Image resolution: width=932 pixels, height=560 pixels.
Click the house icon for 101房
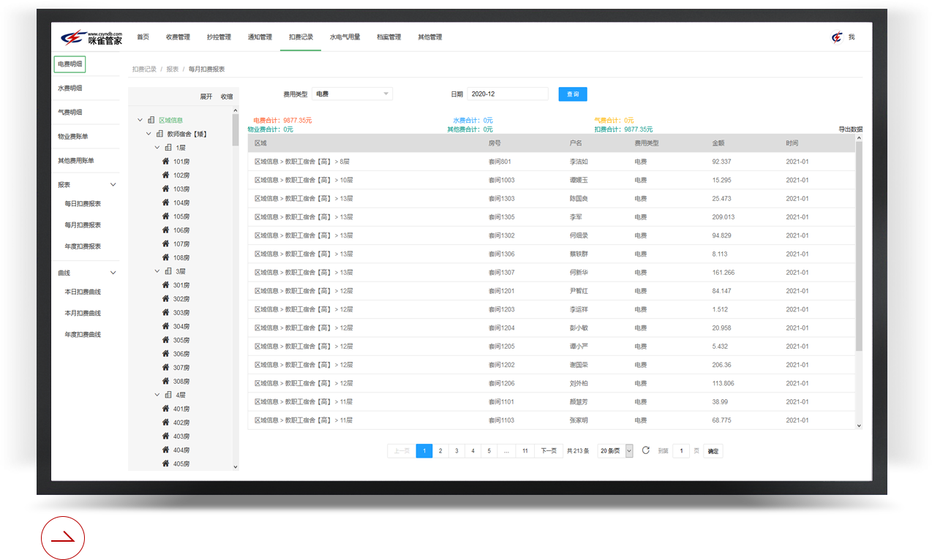(x=165, y=162)
